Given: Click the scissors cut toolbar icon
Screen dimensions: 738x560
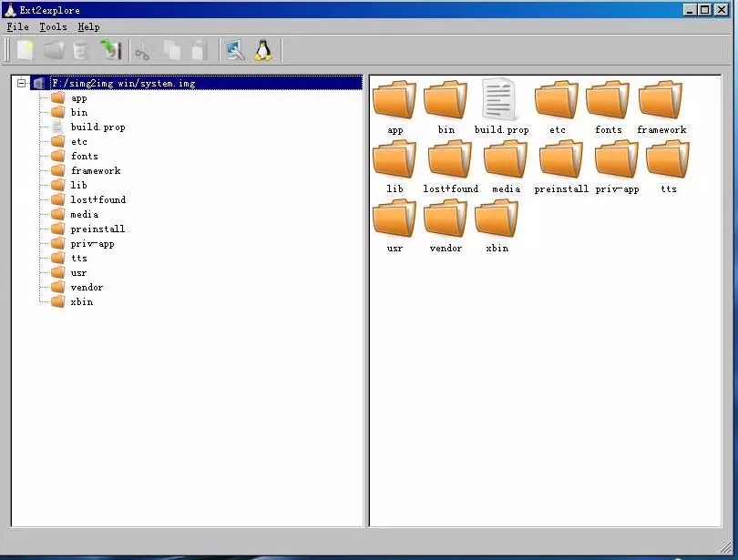Looking at the screenshot, I should [142, 52].
